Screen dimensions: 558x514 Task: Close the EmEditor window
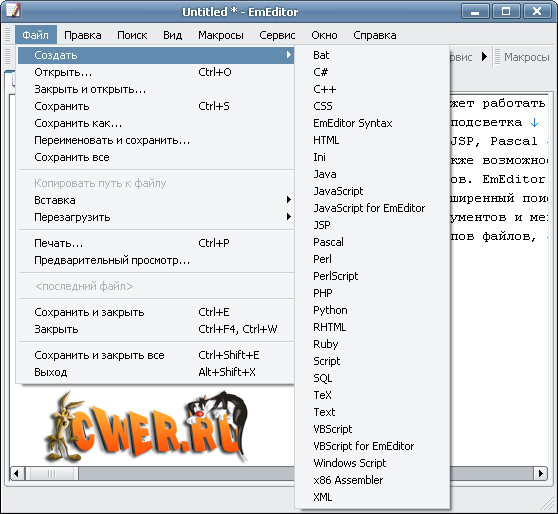(537, 12)
